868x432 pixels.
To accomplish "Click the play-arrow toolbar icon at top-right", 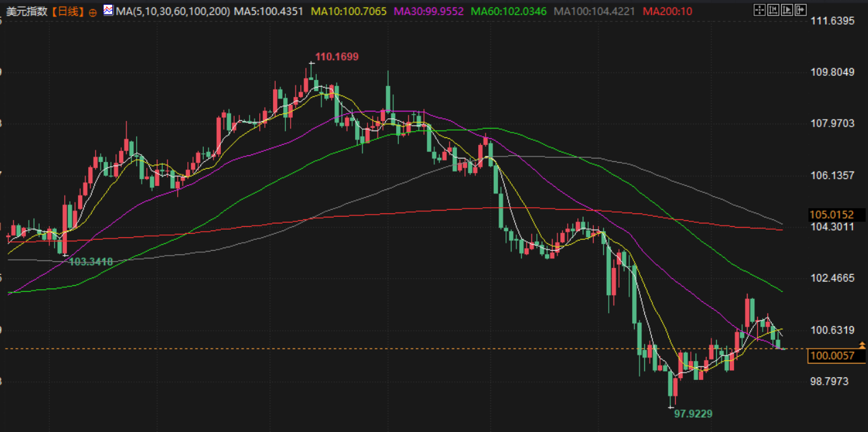I will tap(787, 10).
